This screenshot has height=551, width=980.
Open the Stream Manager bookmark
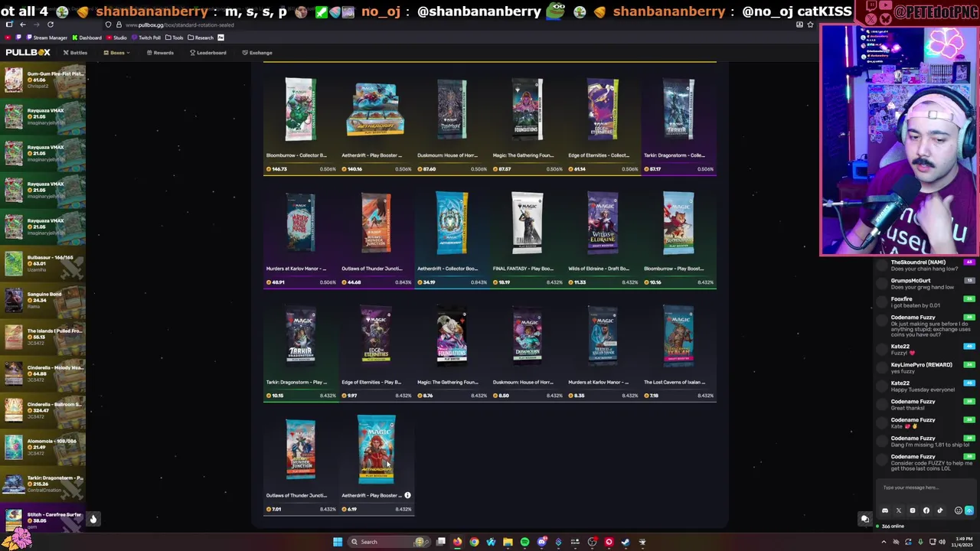pyautogui.click(x=46, y=37)
